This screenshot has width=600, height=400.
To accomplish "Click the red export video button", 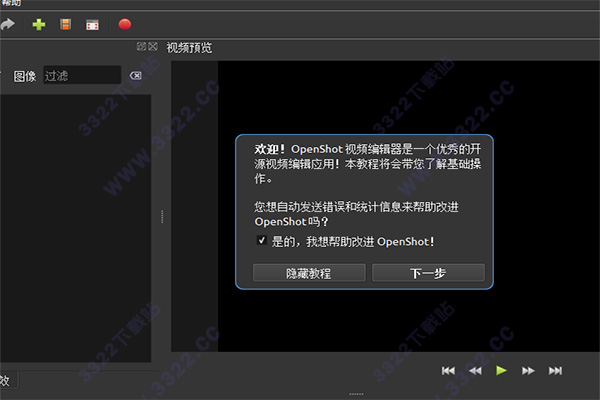I will [125, 24].
